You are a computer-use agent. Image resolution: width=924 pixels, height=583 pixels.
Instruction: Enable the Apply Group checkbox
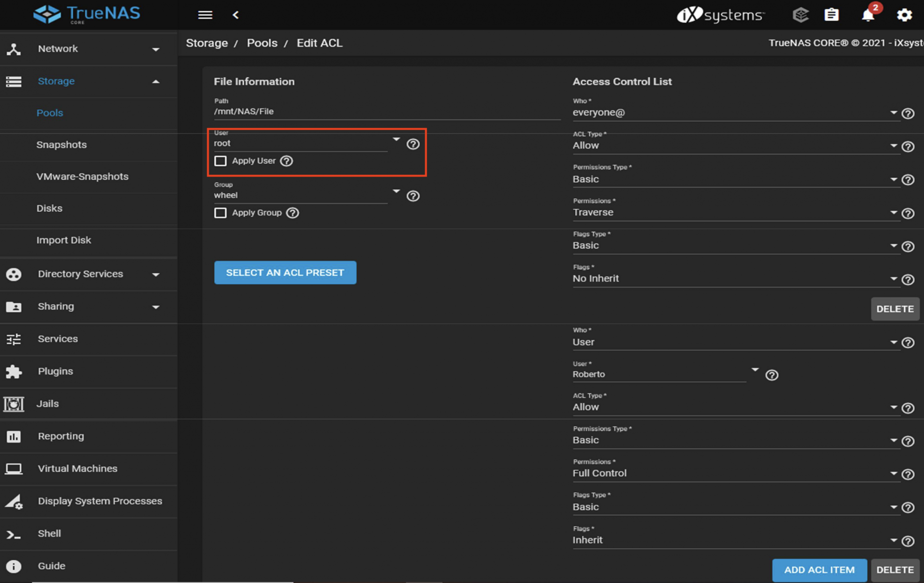(x=221, y=213)
